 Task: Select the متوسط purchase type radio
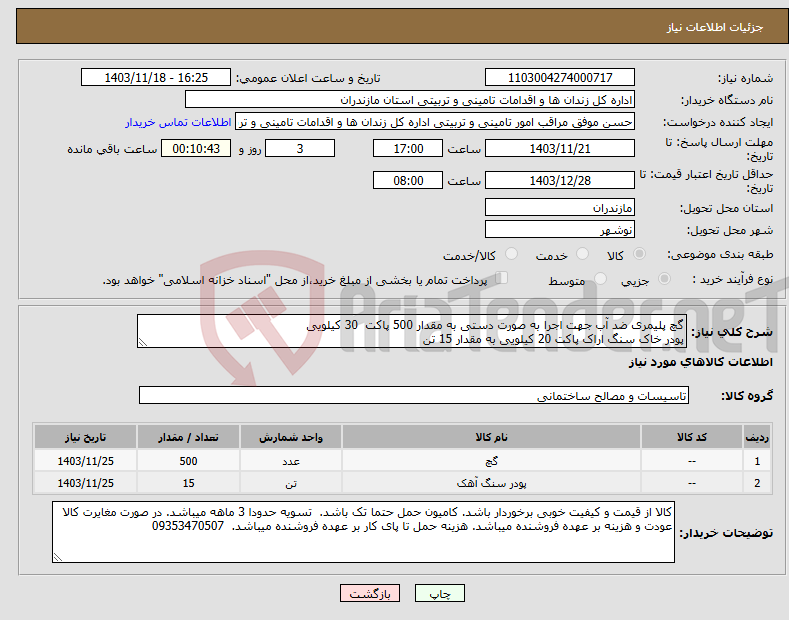[600, 279]
